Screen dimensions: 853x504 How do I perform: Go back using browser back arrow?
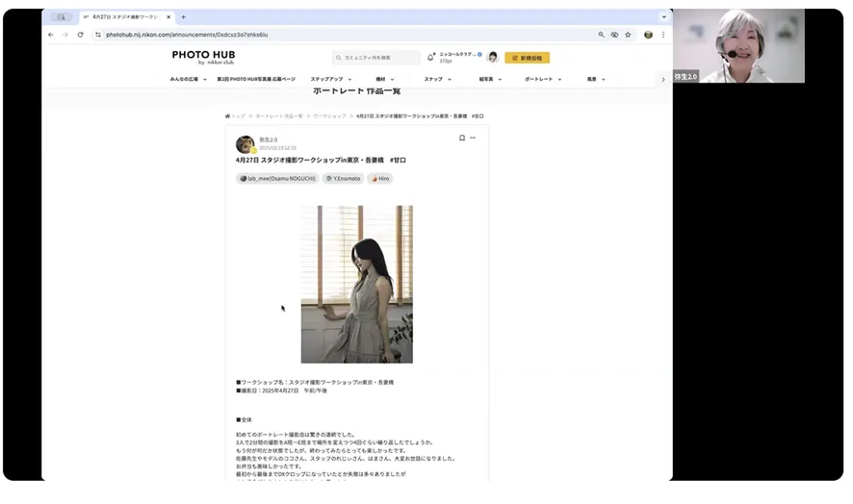[51, 35]
